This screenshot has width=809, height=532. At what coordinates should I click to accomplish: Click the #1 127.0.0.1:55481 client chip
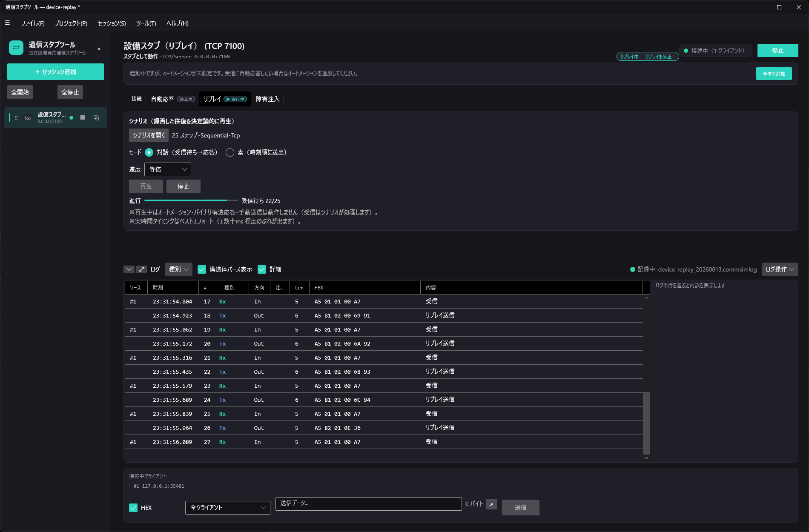pos(159,486)
